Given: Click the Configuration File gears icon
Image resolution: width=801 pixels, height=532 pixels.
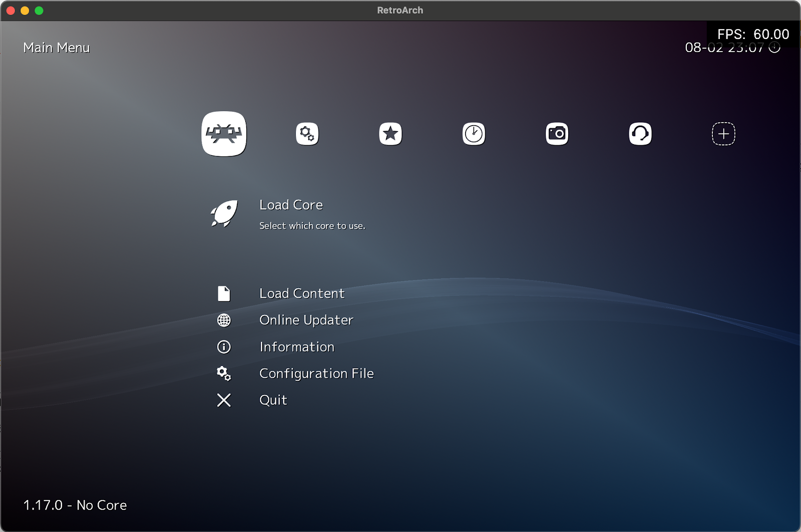Looking at the screenshot, I should click(224, 373).
